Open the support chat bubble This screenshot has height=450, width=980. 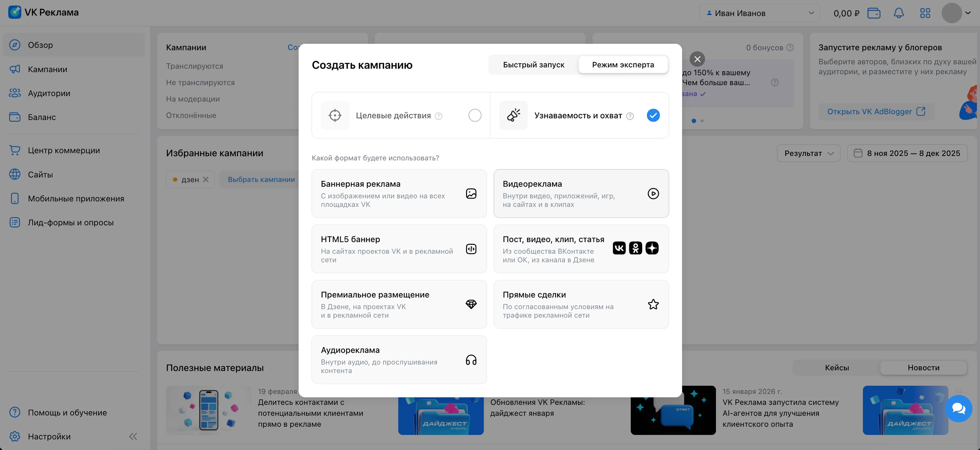coord(958,409)
